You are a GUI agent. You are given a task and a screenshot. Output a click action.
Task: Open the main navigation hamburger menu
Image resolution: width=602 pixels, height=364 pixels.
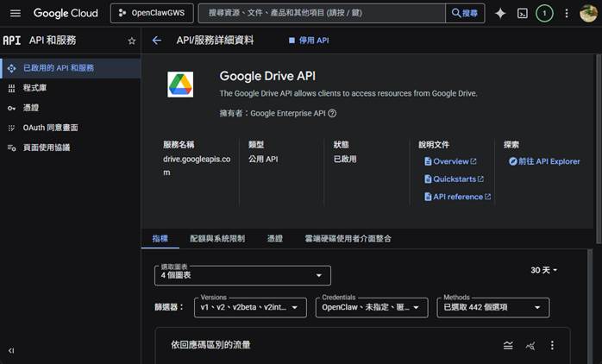(15, 14)
